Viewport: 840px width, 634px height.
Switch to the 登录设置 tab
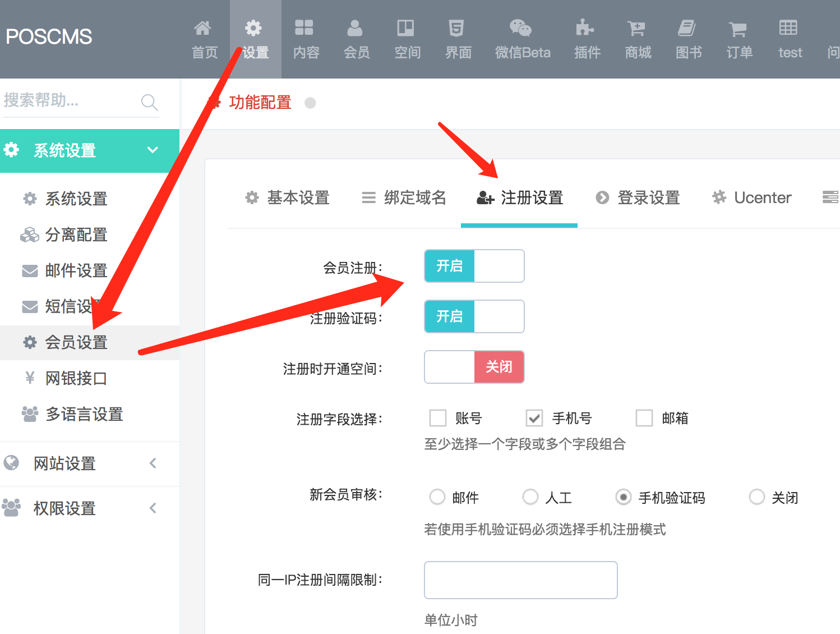point(638,197)
